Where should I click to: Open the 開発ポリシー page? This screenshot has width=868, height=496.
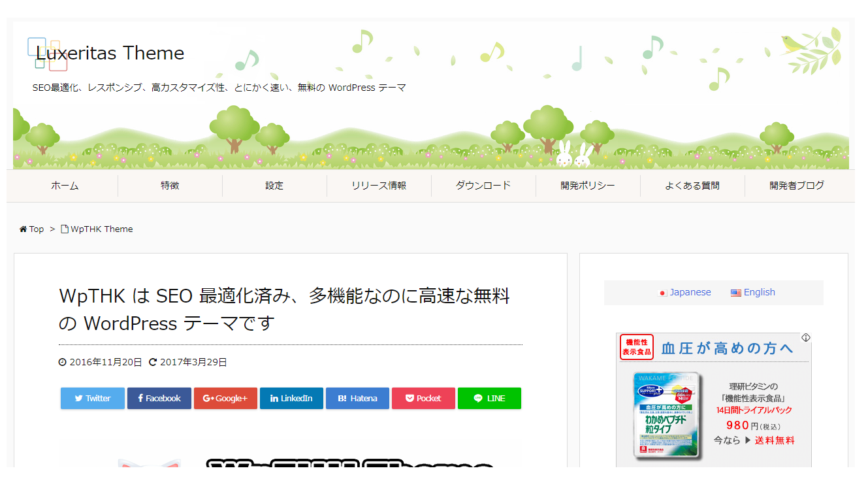pyautogui.click(x=588, y=186)
